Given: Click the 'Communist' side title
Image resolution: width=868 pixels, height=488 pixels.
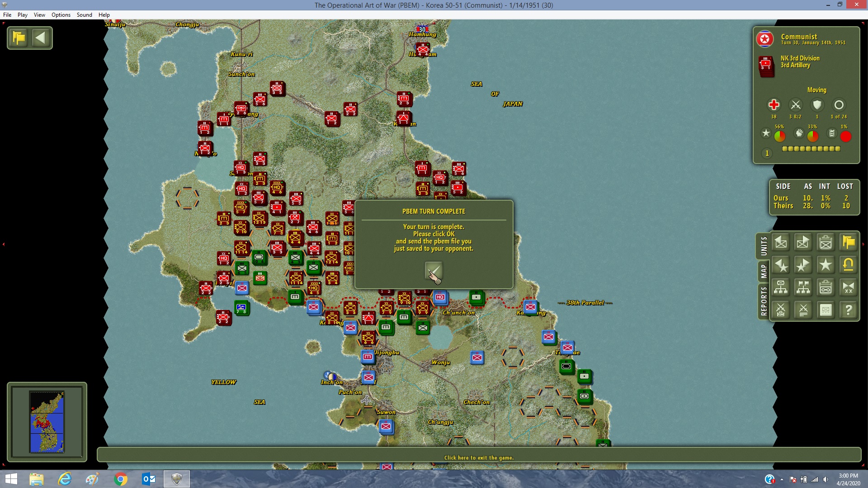Looking at the screenshot, I should tap(799, 37).
